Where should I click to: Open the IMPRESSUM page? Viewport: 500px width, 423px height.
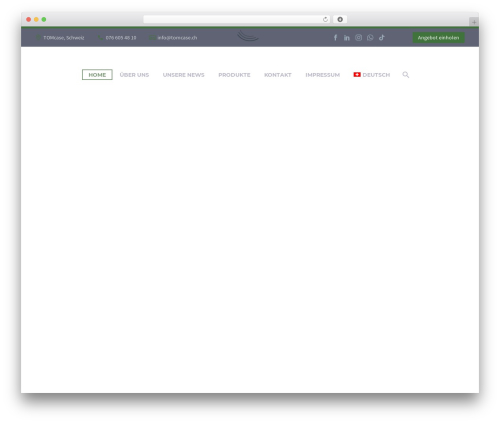[323, 75]
